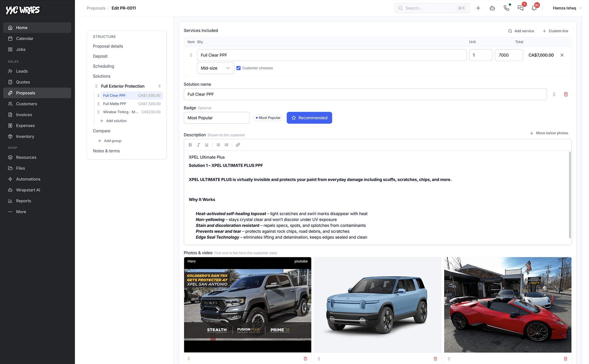589x364 pixels.
Task: Open the Hamza Ishaq user menu
Action: [x=567, y=8]
